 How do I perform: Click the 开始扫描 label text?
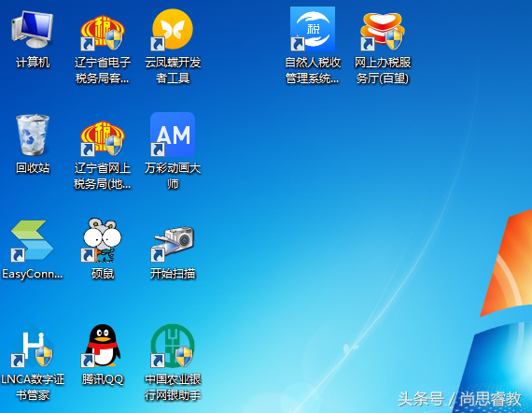[x=173, y=274]
